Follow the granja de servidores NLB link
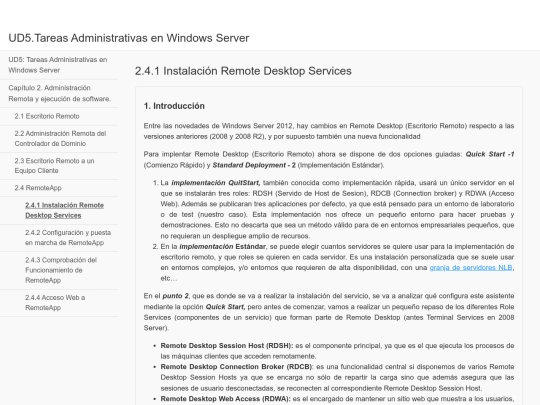Image resolution: width=540 pixels, height=405 pixels. pyautogui.click(x=471, y=268)
